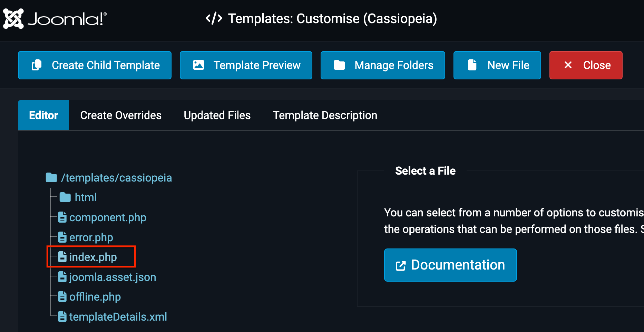Select the Editor tab
This screenshot has height=332, width=644.
(43, 115)
